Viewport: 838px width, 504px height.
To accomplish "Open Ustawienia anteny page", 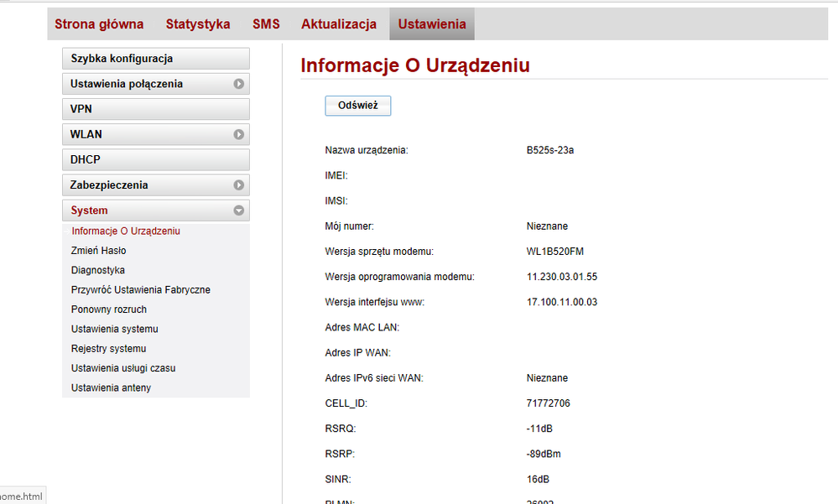I will click(112, 388).
